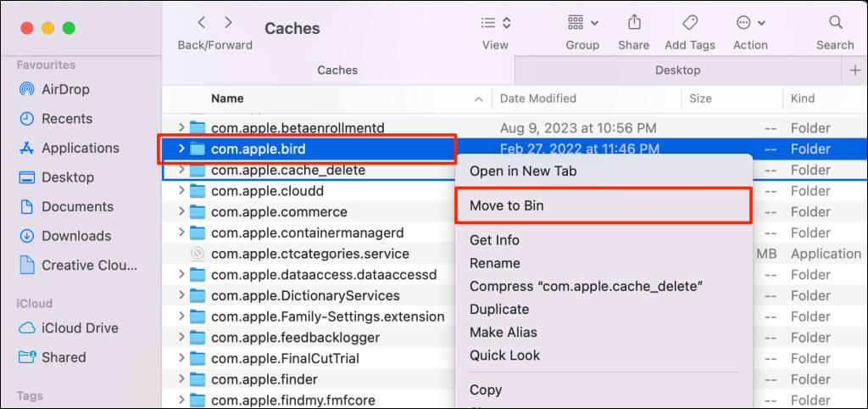Open Recents in the sidebar
This screenshot has height=409, width=868.
click(67, 119)
